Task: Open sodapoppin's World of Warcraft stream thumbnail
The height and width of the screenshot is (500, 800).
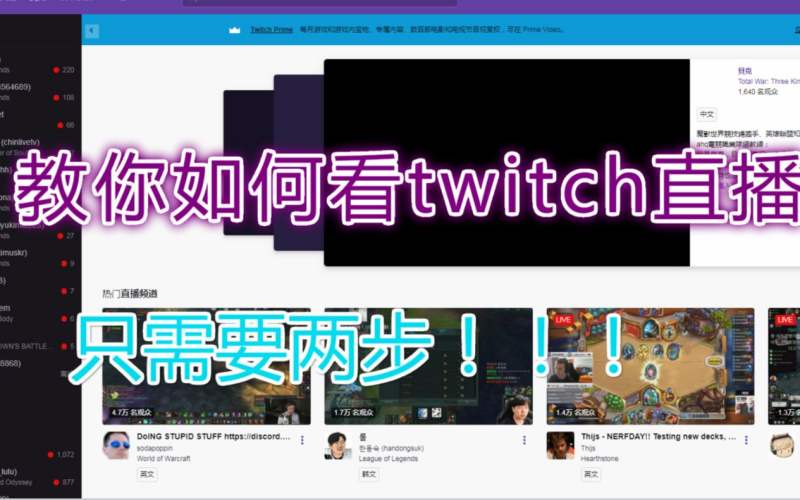Action: 206,366
